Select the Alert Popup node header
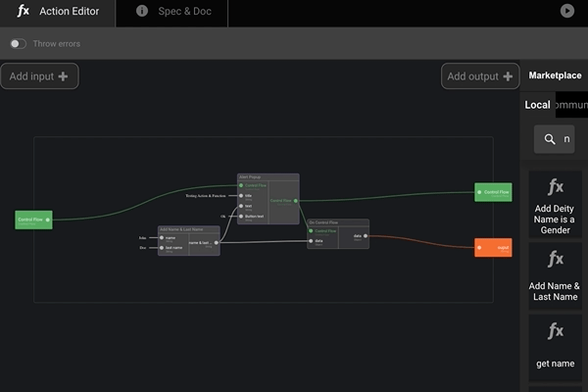 point(268,177)
